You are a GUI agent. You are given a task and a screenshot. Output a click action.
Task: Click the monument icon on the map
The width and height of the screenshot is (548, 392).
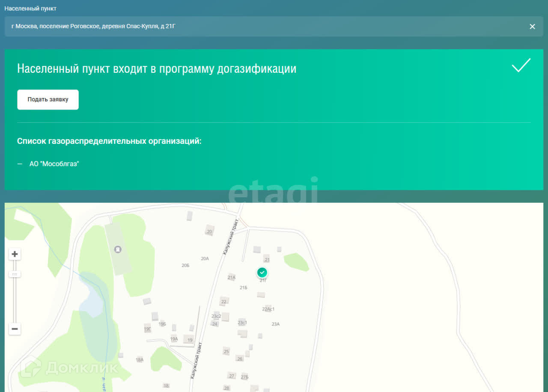(x=118, y=249)
